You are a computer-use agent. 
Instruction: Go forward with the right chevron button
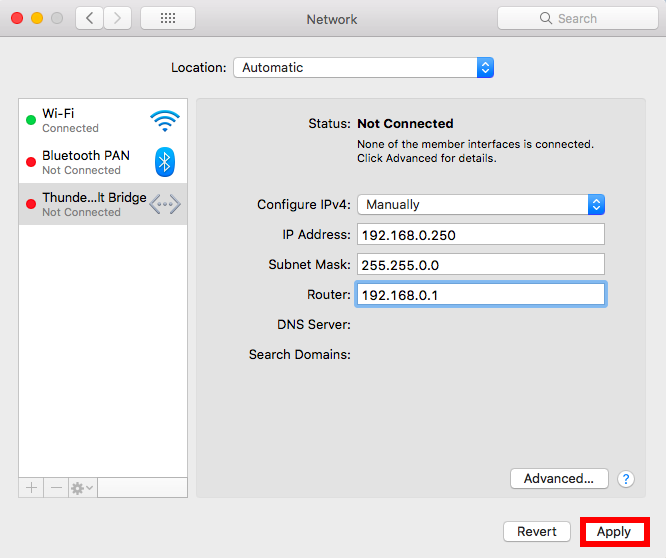[x=117, y=18]
